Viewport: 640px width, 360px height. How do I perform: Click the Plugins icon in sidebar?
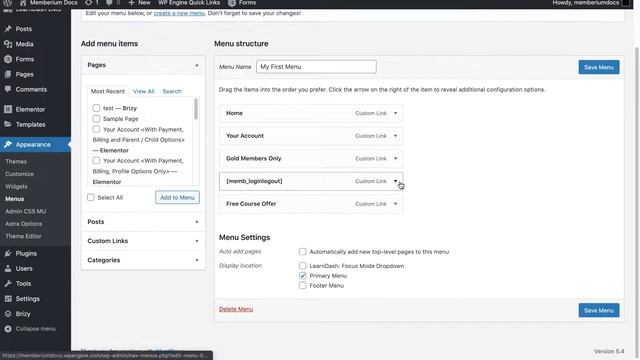[x=8, y=253]
